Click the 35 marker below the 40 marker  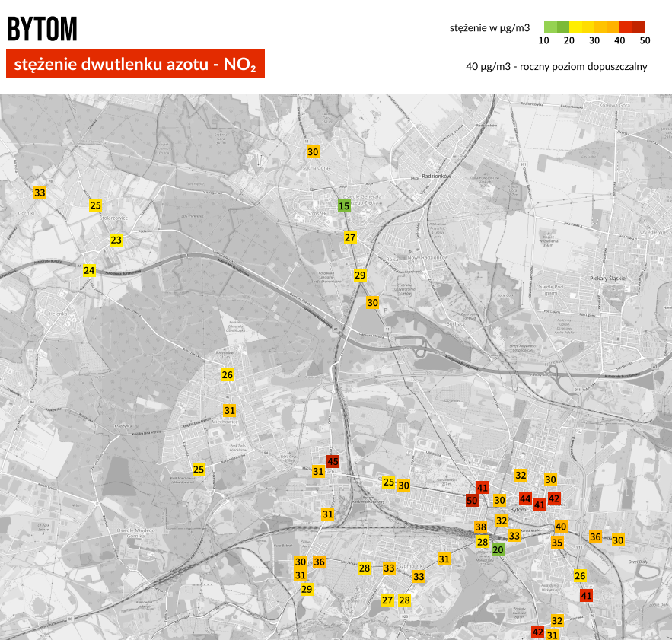557,543
